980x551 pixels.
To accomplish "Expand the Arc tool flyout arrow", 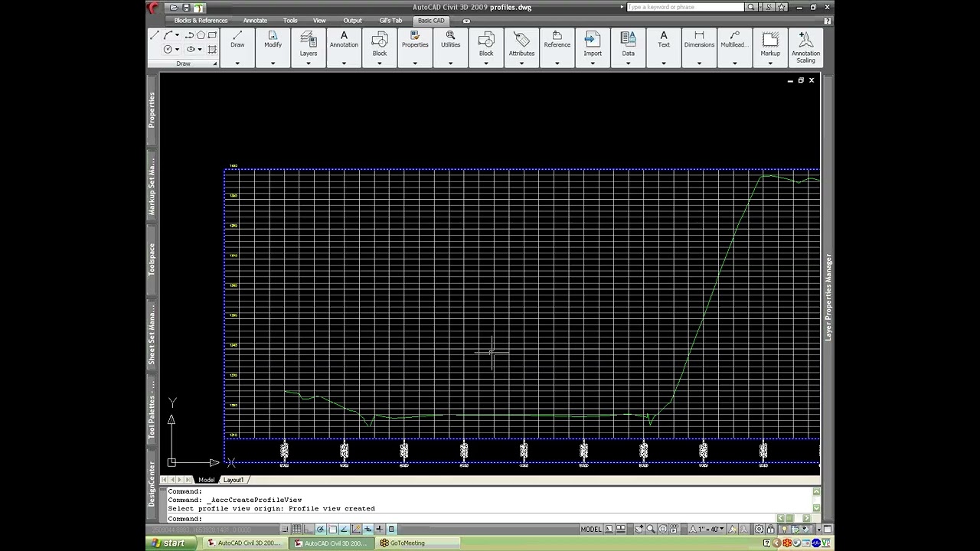I will [x=177, y=35].
